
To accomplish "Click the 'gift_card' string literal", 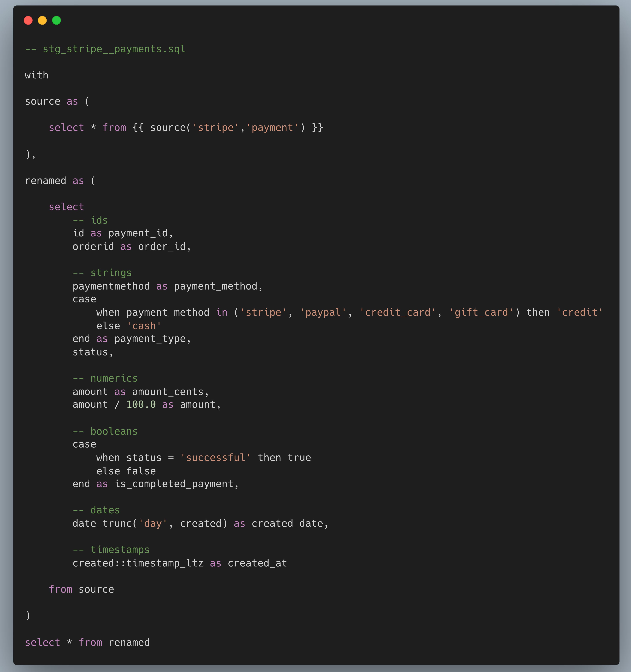I will [x=481, y=312].
